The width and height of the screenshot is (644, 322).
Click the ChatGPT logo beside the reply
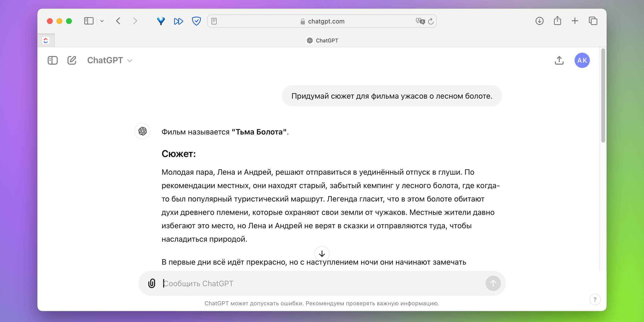[142, 131]
